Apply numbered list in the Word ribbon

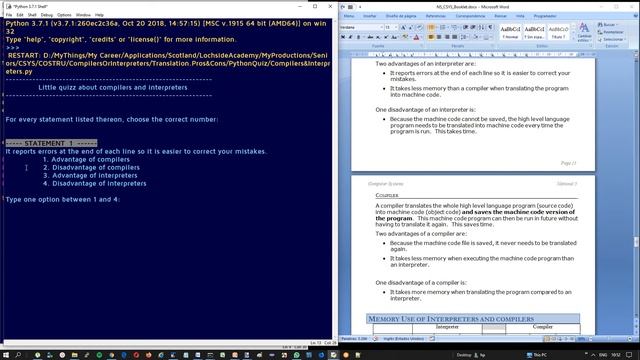(442, 27)
